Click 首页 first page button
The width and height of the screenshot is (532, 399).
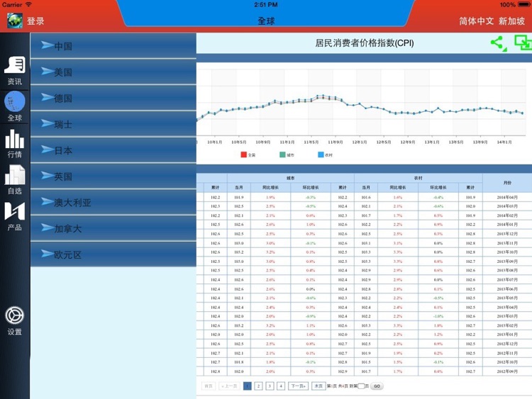click(209, 386)
